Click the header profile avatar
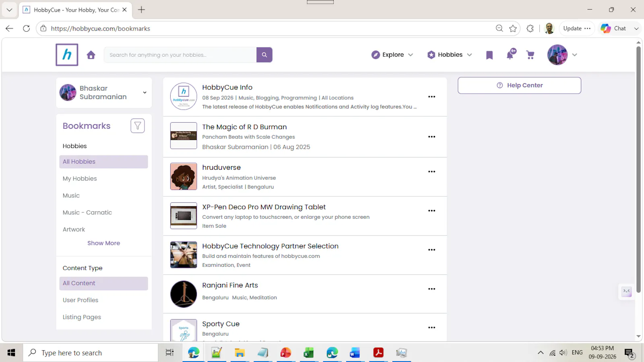Viewport: 644px width, 362px height. (x=557, y=55)
